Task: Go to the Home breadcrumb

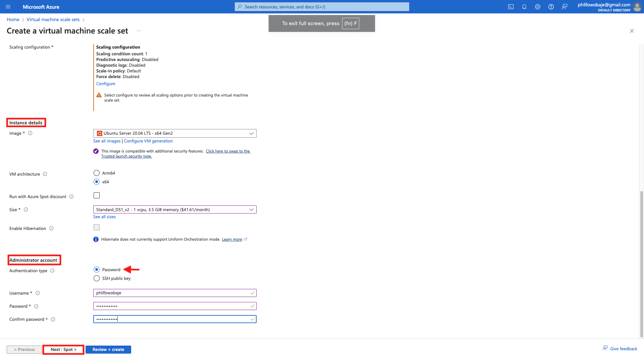Action: point(13,19)
